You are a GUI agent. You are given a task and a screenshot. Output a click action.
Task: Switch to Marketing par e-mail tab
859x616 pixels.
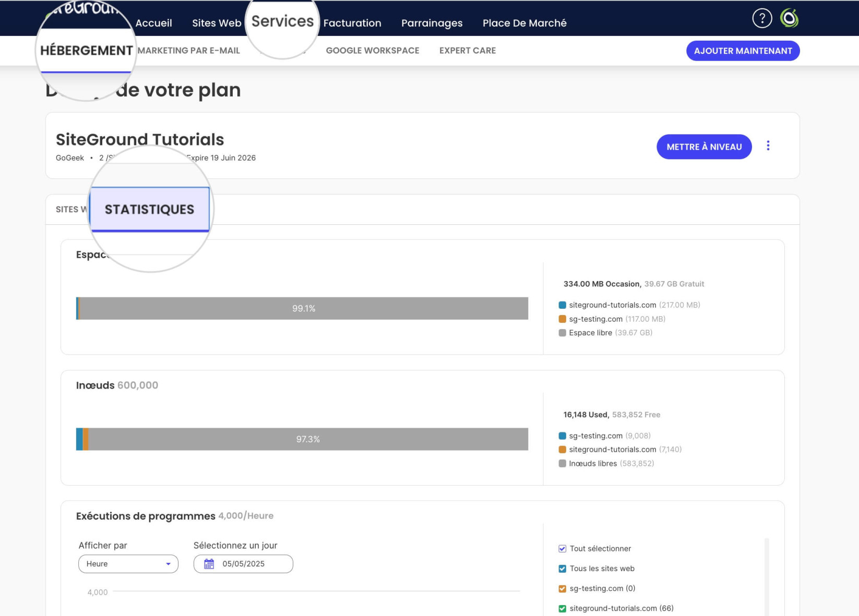pyautogui.click(x=188, y=51)
